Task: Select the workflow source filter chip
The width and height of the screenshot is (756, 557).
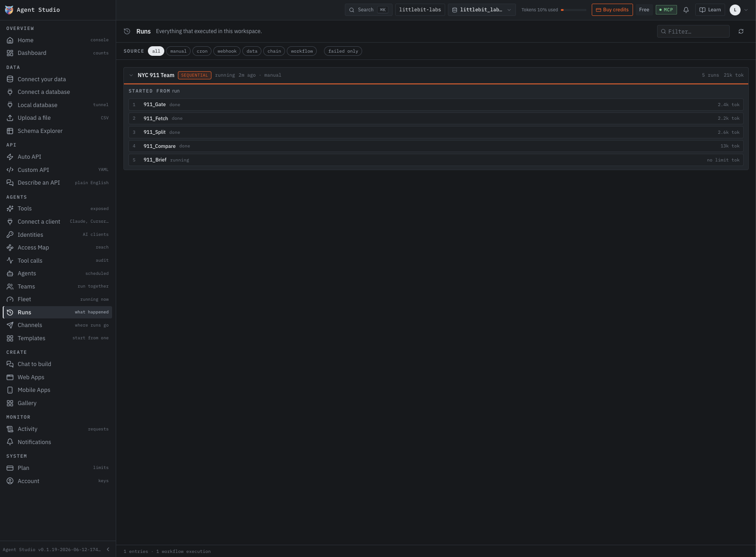Action: point(302,51)
